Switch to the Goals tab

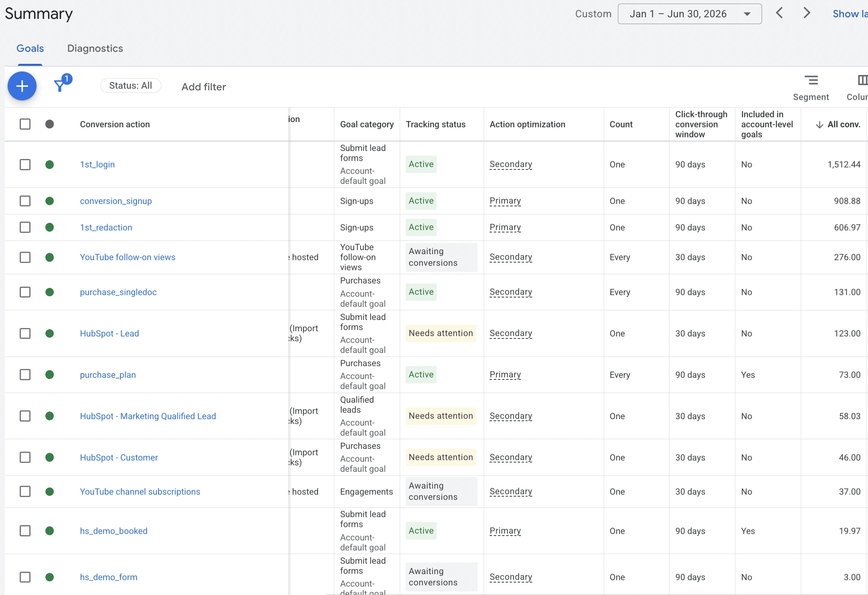pyautogui.click(x=30, y=48)
